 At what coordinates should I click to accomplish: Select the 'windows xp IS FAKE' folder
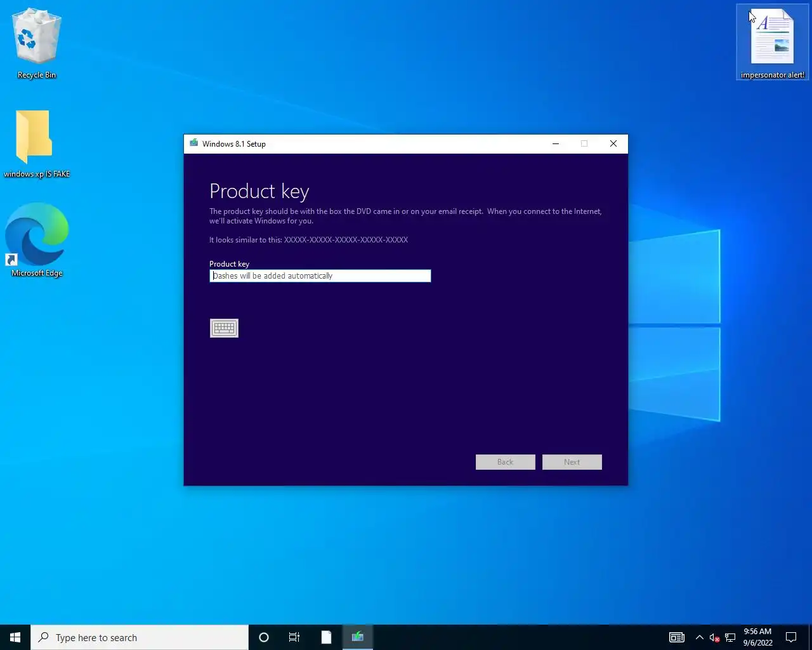pyautogui.click(x=36, y=144)
